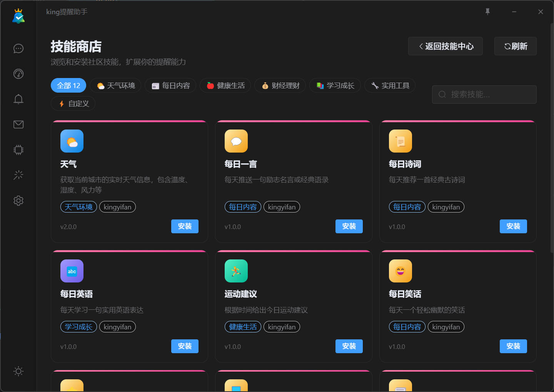Viewport: 554px width, 392px height.
Task: Open settings via the gear icon
Action: [18, 201]
